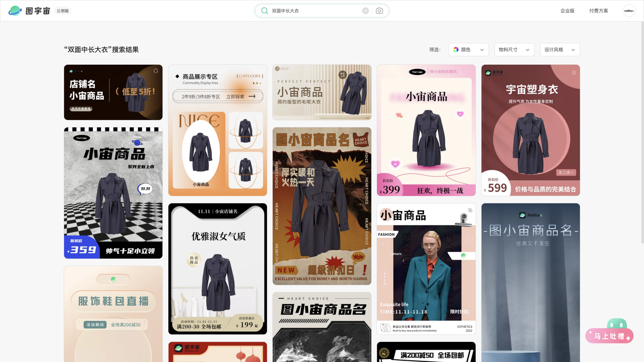Open the ¥399 狂欢终极一战 template
This screenshot has width=644, height=362.
coord(426,130)
